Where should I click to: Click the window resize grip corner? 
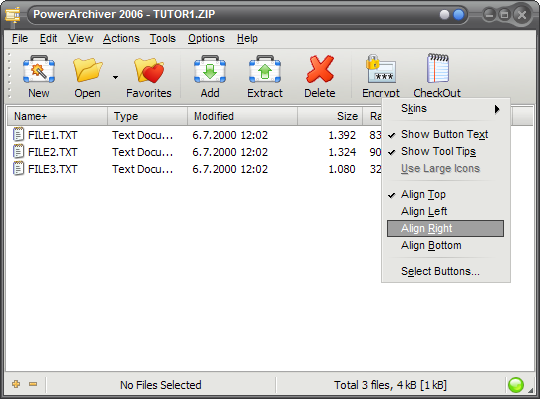[x=530, y=389]
